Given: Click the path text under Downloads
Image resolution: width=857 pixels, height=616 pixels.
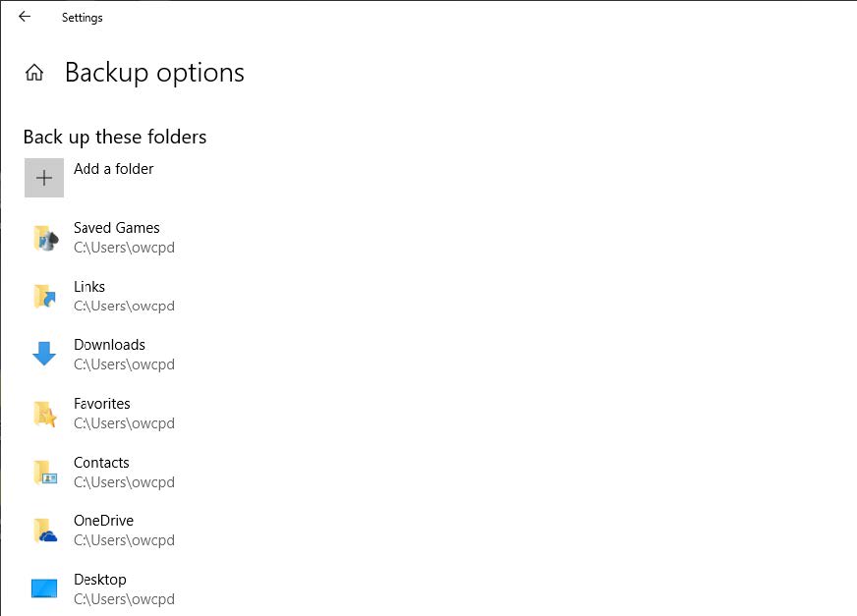Looking at the screenshot, I should 124,364.
